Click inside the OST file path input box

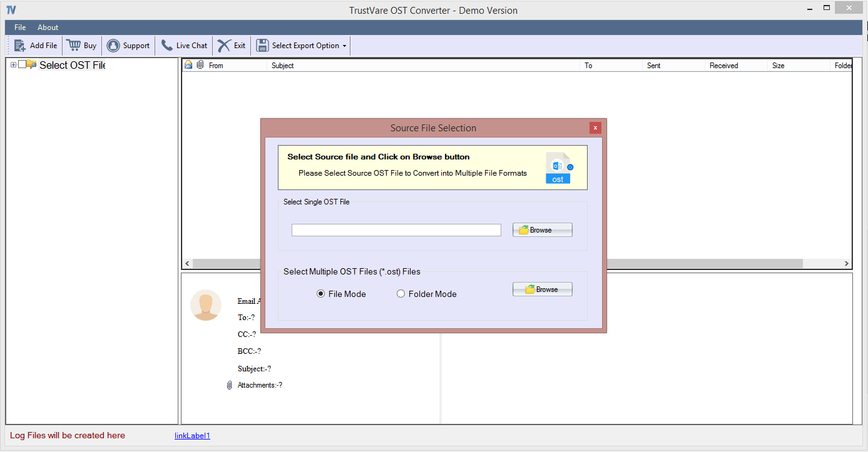pos(396,229)
